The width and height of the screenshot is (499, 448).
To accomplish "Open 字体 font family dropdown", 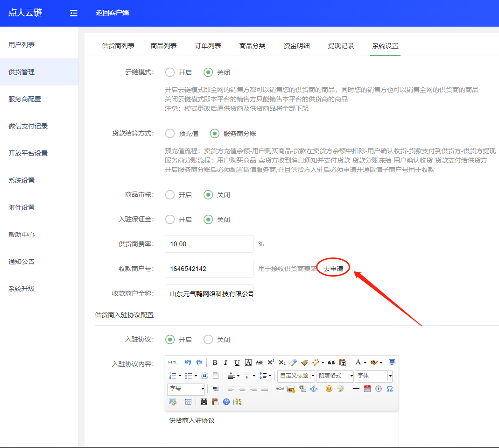I will [x=373, y=376].
